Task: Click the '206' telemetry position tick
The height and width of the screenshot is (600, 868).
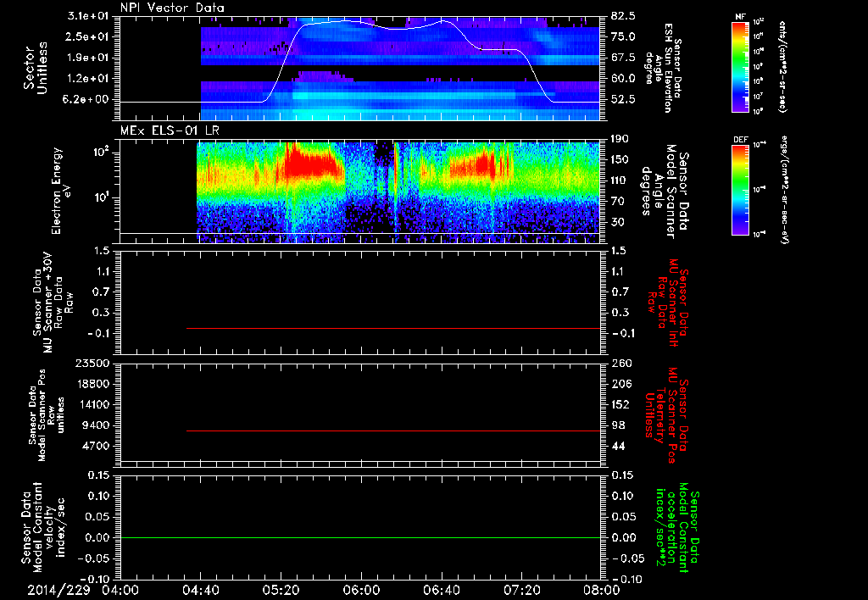Action: pos(620,384)
